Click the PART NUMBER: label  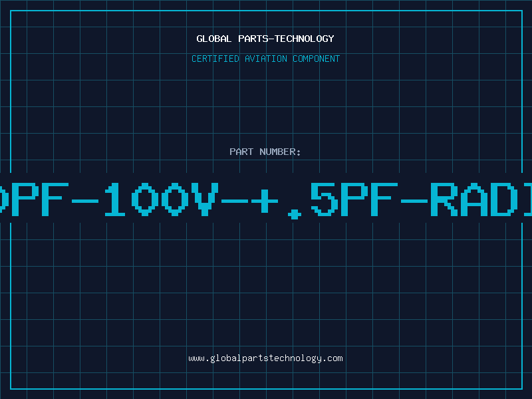pyautogui.click(x=265, y=152)
